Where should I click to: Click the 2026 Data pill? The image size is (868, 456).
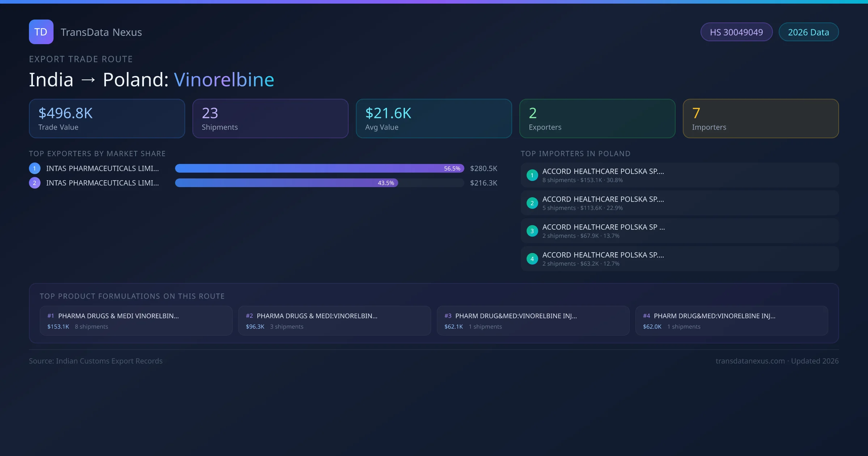(x=808, y=32)
